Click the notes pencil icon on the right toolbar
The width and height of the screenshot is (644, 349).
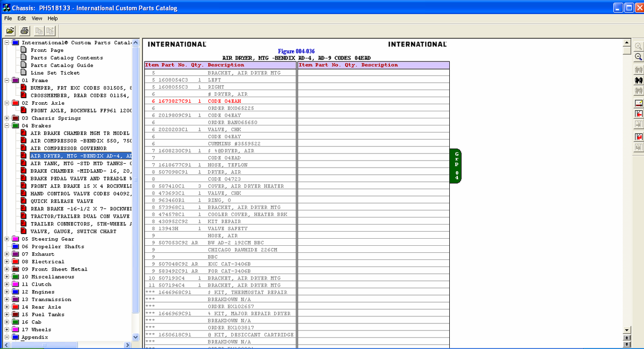click(x=638, y=103)
